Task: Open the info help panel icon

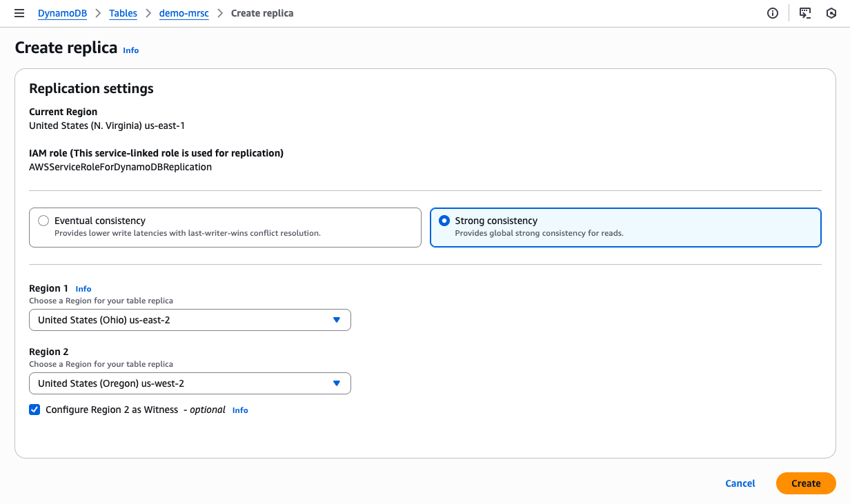Action: tap(773, 13)
